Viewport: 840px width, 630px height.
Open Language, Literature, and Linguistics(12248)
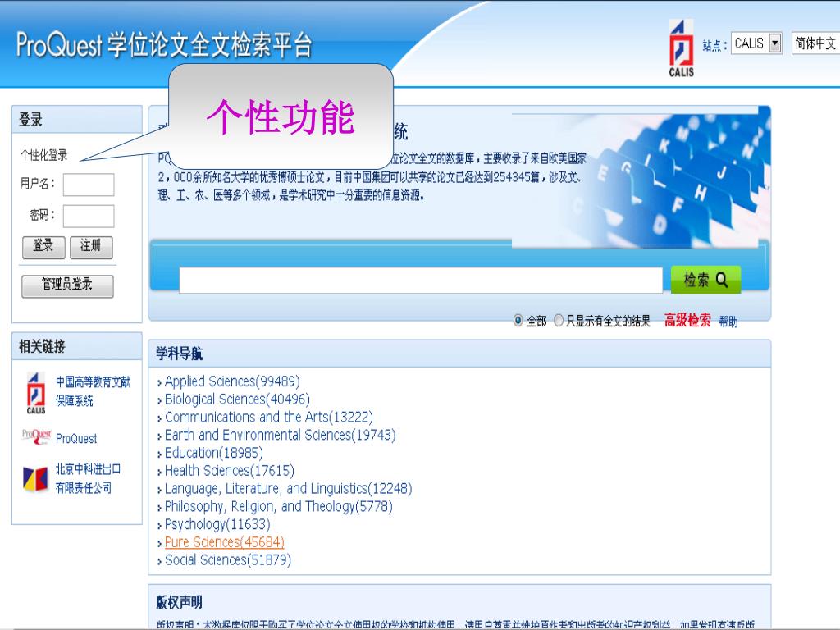[x=288, y=489]
